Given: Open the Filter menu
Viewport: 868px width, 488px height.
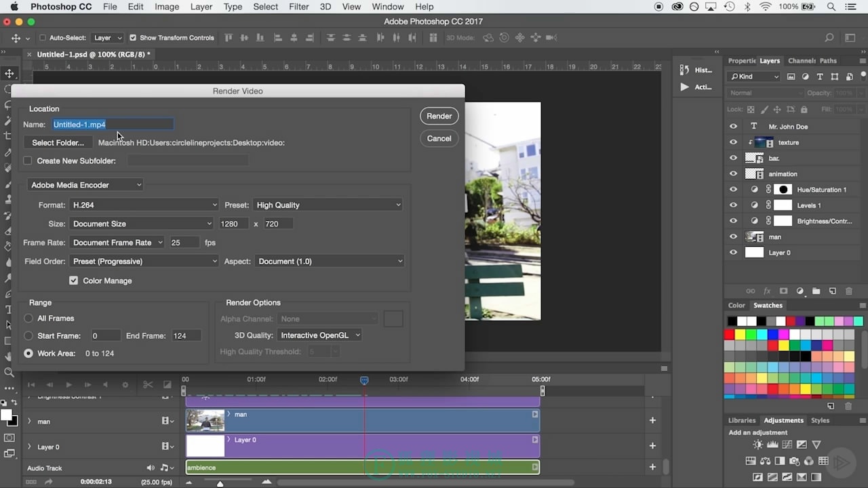Looking at the screenshot, I should 299,7.
